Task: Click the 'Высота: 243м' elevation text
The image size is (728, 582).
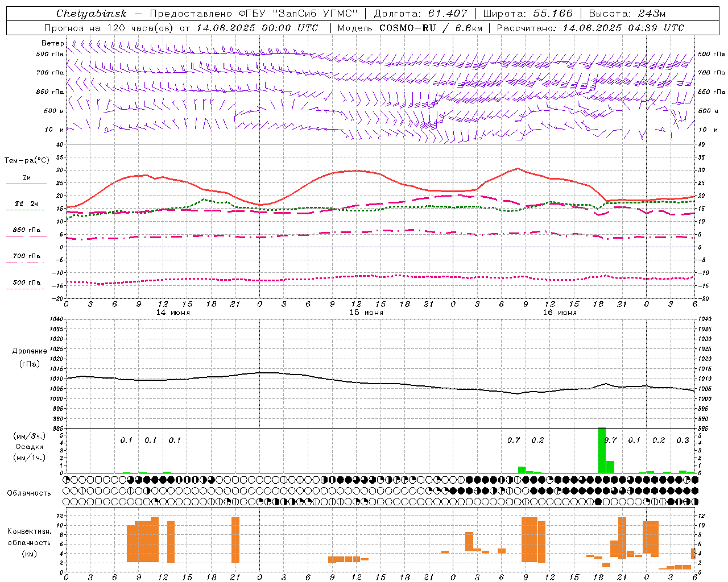Action: coord(627,14)
